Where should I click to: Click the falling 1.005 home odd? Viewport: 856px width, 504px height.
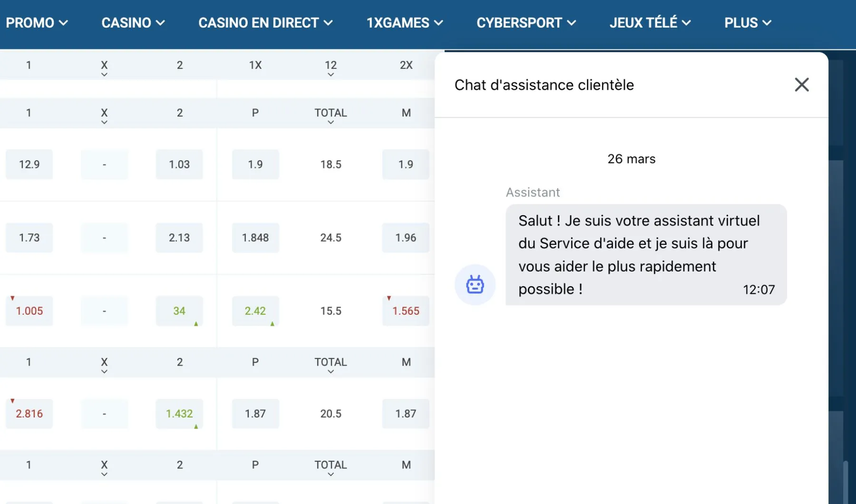coord(29,310)
